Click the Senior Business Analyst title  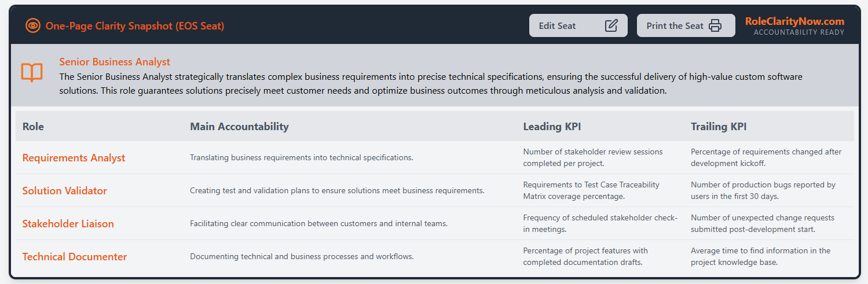(x=115, y=62)
